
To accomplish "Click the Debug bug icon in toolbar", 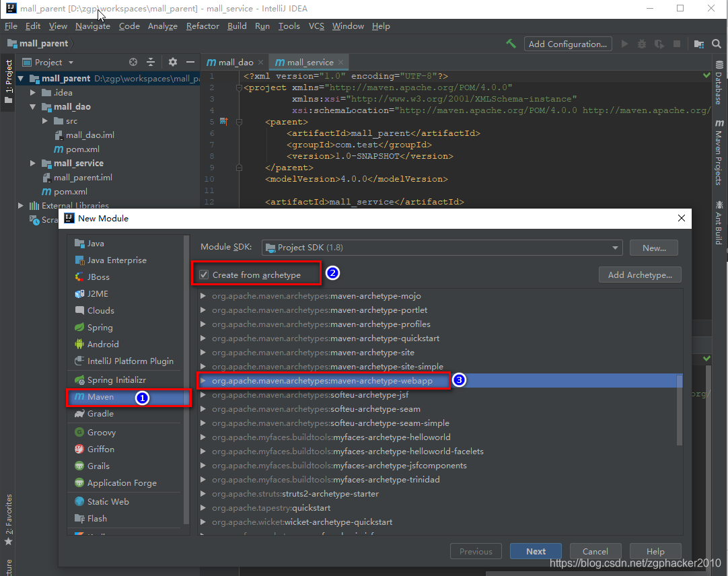I will click(x=642, y=44).
